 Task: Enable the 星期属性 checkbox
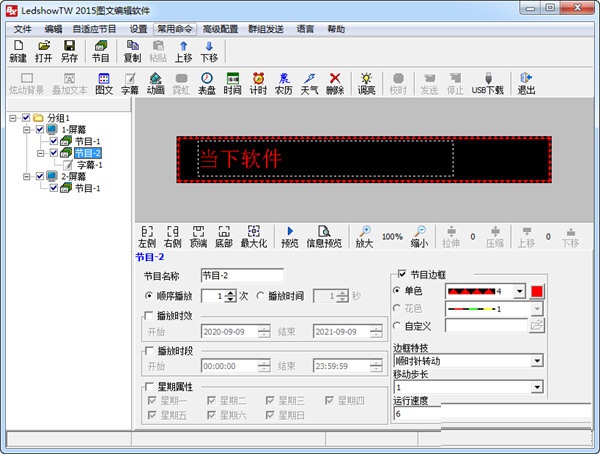[149, 387]
